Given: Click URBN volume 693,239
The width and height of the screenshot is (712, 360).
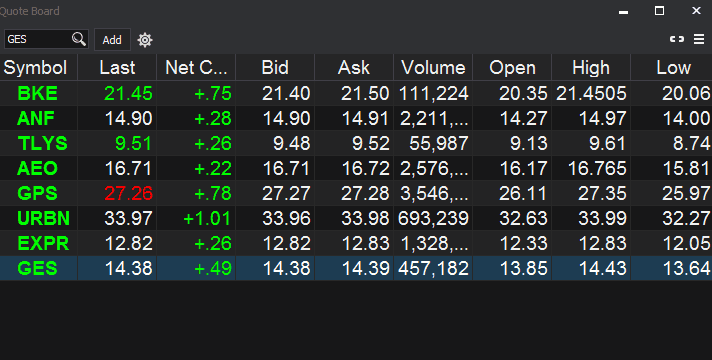Looking at the screenshot, I should pos(434,218).
